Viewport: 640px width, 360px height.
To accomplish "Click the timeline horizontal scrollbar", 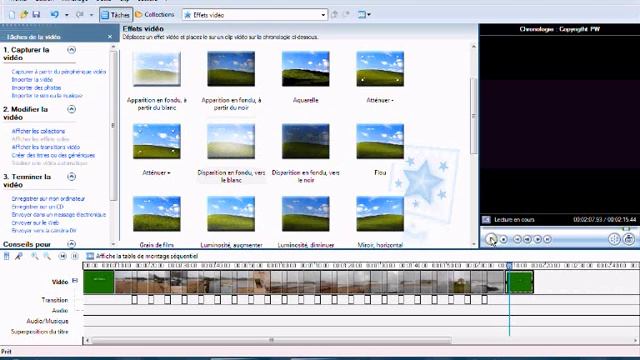I will point(271,340).
